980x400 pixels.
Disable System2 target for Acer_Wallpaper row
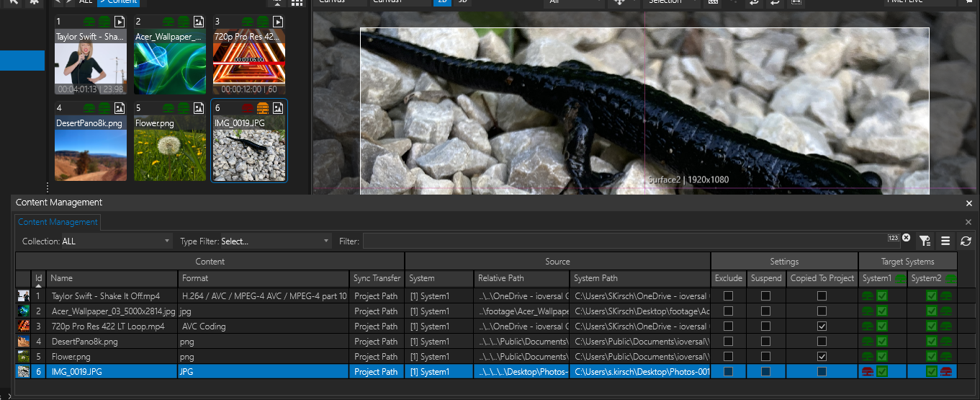(932, 311)
